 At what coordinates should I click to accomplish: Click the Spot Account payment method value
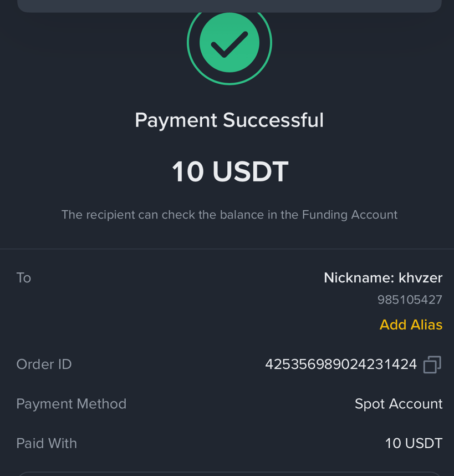click(x=399, y=404)
